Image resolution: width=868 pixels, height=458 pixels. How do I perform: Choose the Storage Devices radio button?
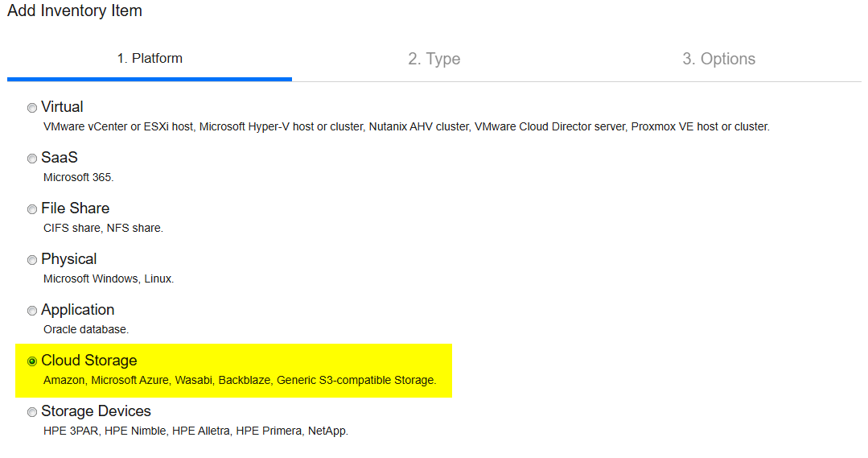click(x=32, y=412)
